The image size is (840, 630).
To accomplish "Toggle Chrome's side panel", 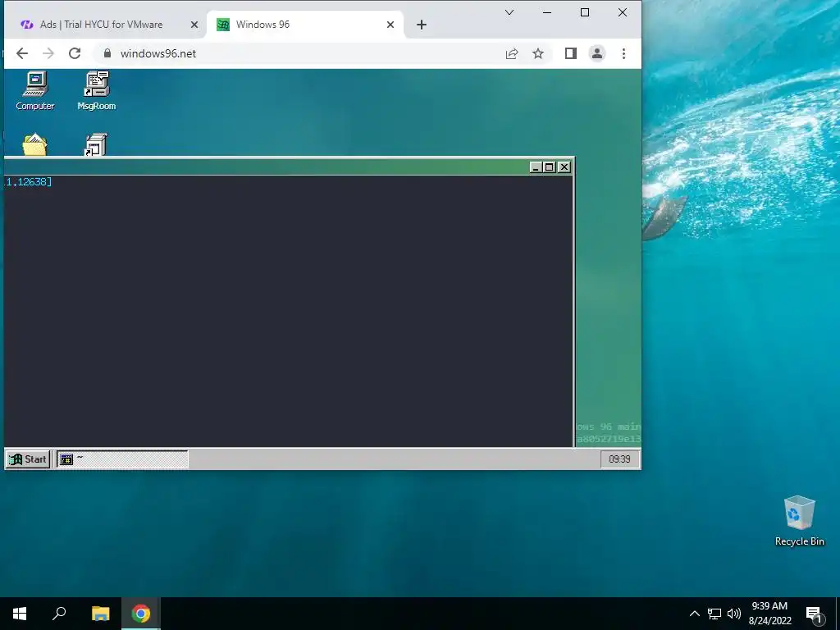I will tap(571, 53).
